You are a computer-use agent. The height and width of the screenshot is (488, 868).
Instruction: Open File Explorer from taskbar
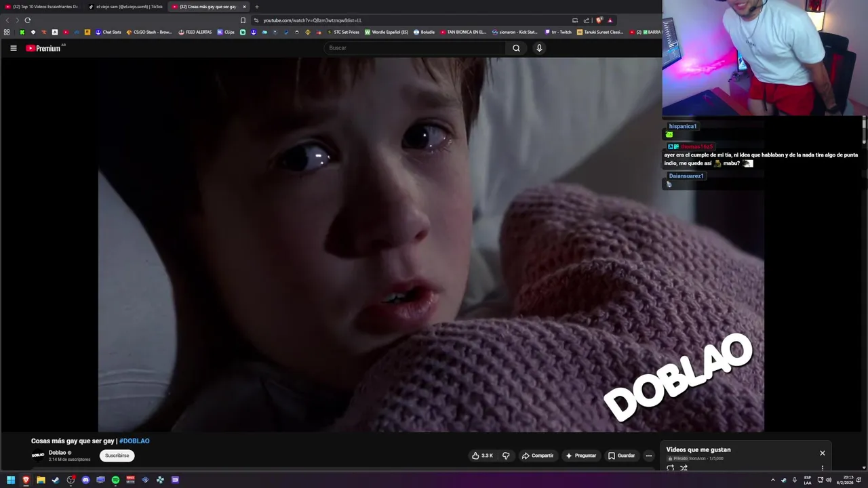click(x=41, y=480)
